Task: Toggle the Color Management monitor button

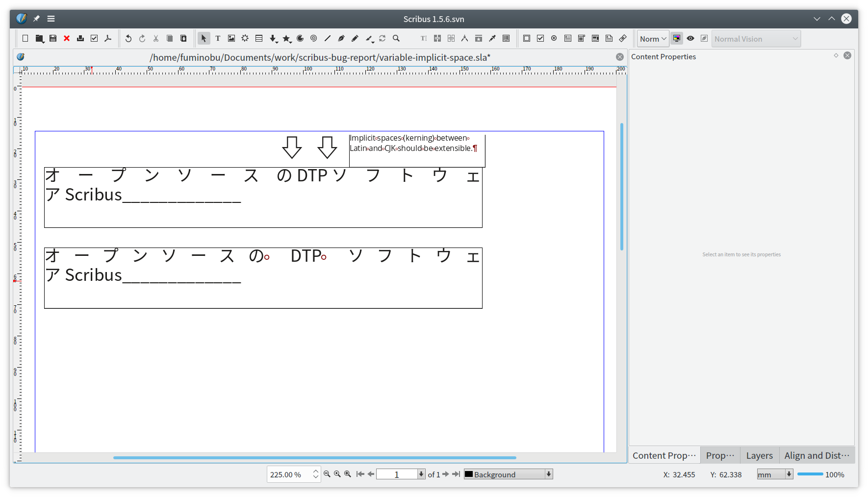Action: 677,38
